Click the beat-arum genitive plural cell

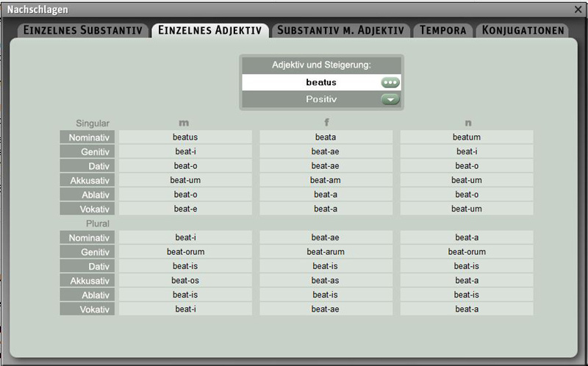[x=326, y=252]
